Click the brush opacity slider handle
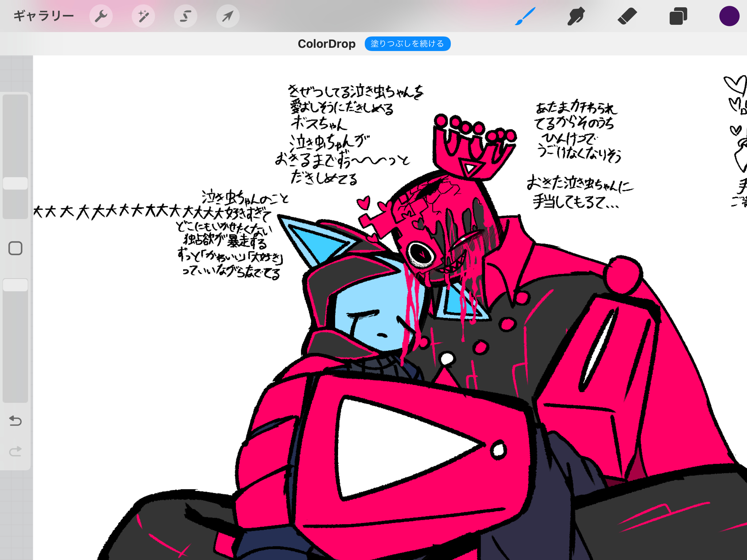747x560 pixels. coord(15,285)
